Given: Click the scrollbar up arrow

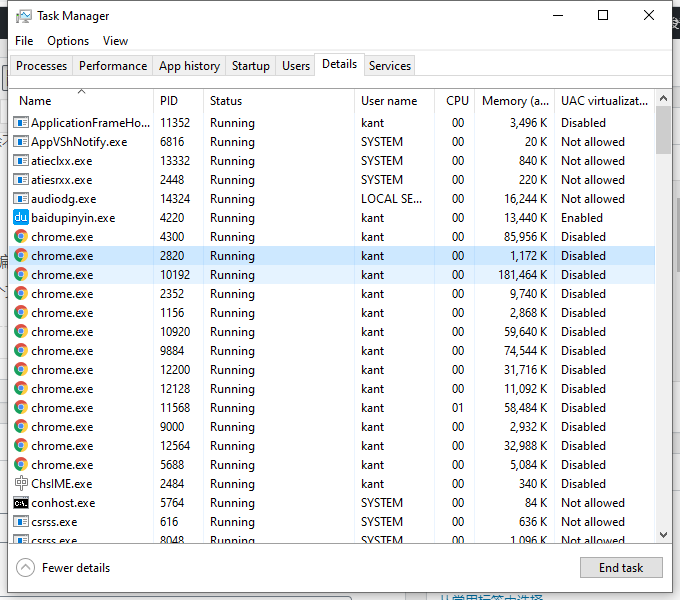Looking at the screenshot, I should 663,98.
